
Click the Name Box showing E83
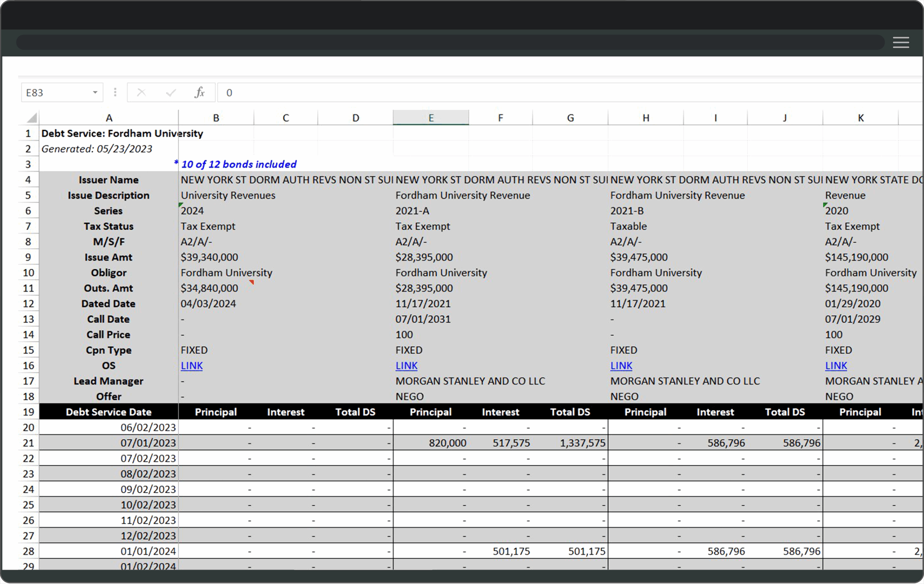57,92
